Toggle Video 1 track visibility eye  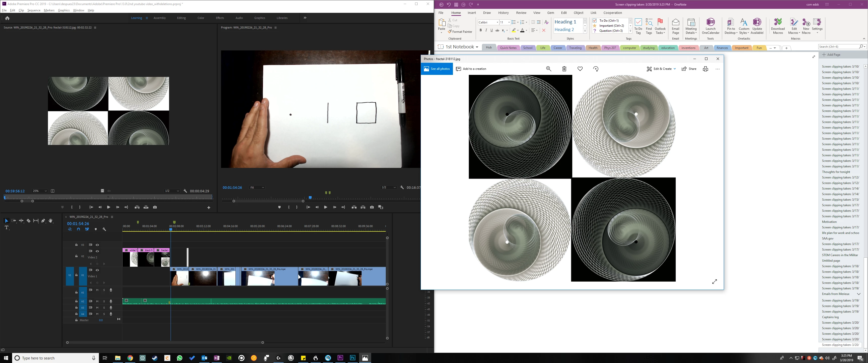tap(97, 270)
